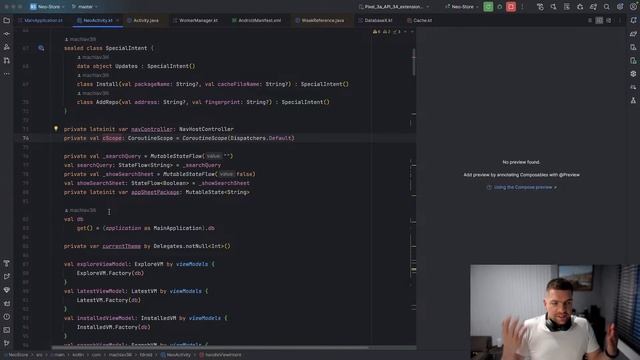Switch to the WeakReference.java tab
This screenshot has width=640, height=360.
point(320,20)
